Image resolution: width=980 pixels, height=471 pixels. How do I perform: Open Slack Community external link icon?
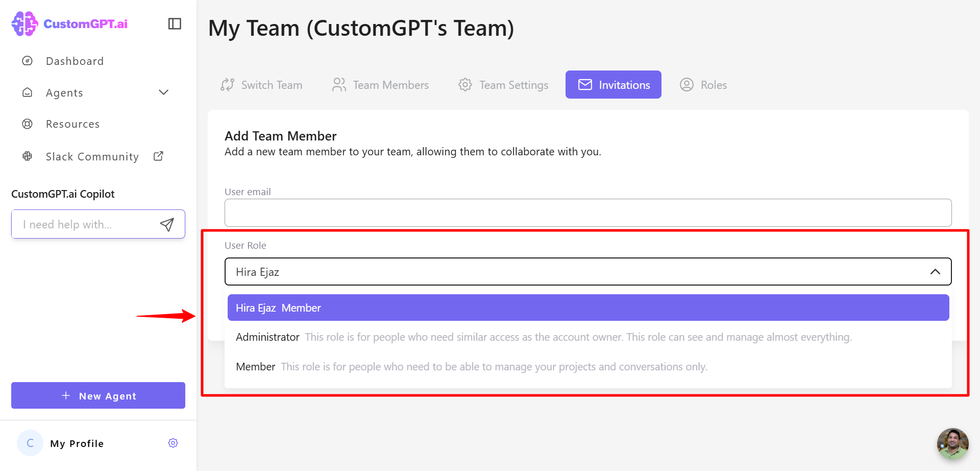[x=158, y=156]
